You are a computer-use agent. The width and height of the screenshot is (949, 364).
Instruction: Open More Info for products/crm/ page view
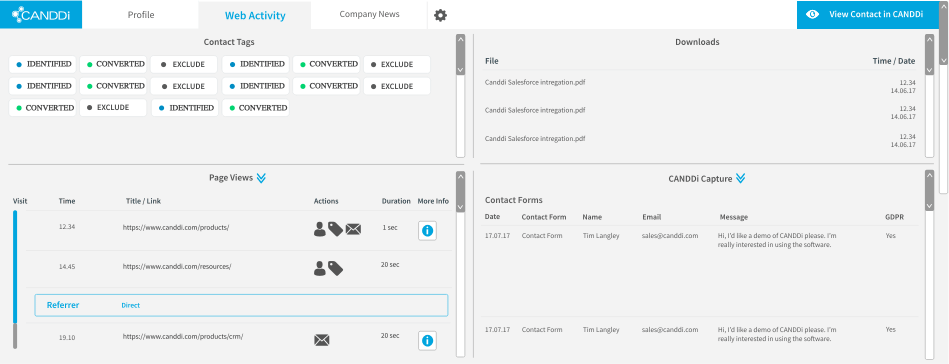pyautogui.click(x=427, y=341)
